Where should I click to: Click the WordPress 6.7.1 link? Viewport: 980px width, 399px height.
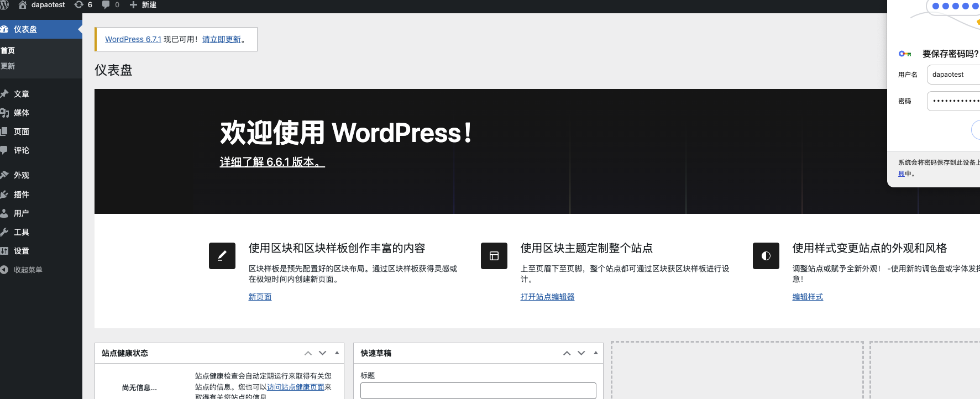click(133, 39)
